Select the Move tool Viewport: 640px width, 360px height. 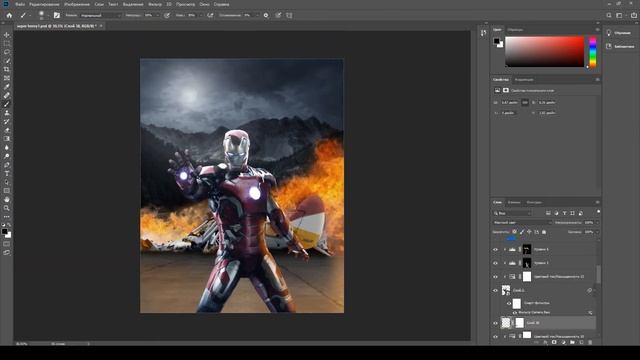[7, 35]
